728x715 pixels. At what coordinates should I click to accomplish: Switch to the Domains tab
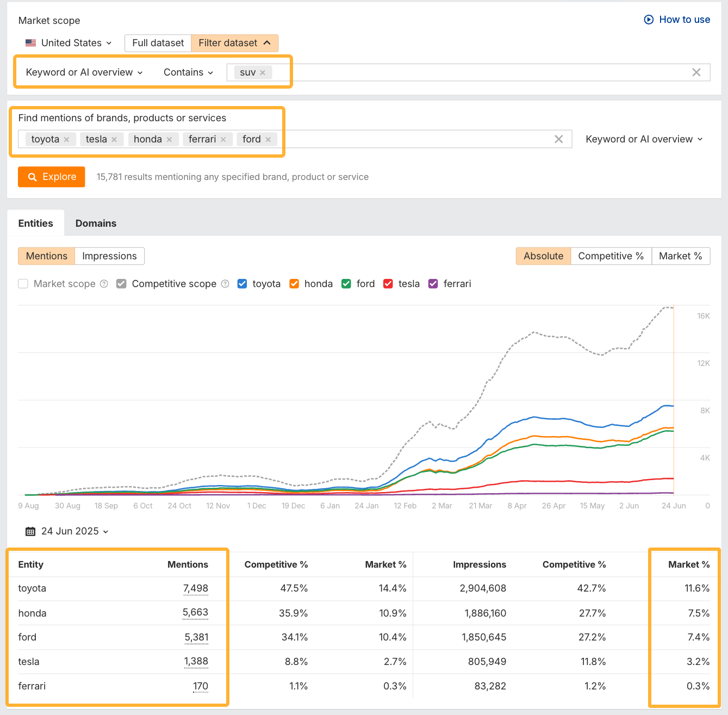click(x=96, y=223)
